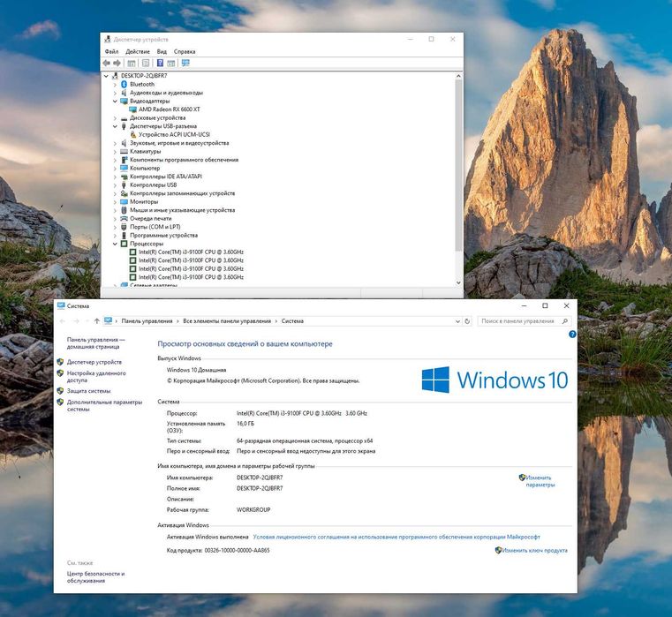
Task: Click the Компьютер category icon
Action: [x=124, y=168]
